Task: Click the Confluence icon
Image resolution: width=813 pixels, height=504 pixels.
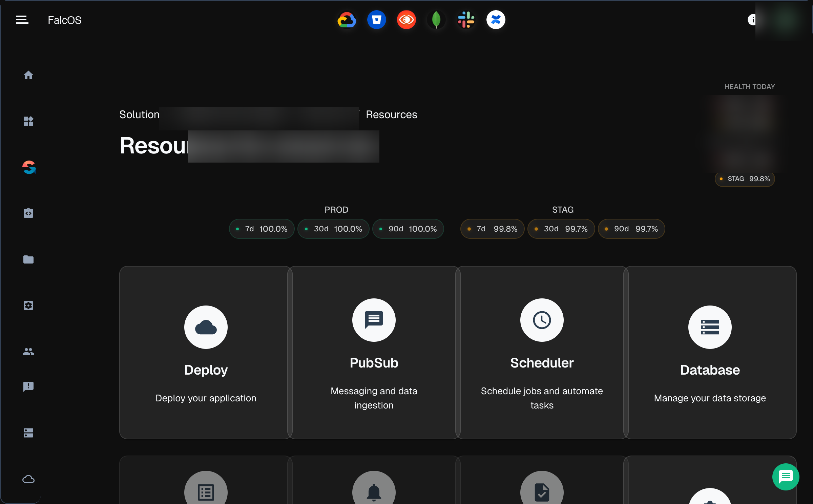Action: 496,20
